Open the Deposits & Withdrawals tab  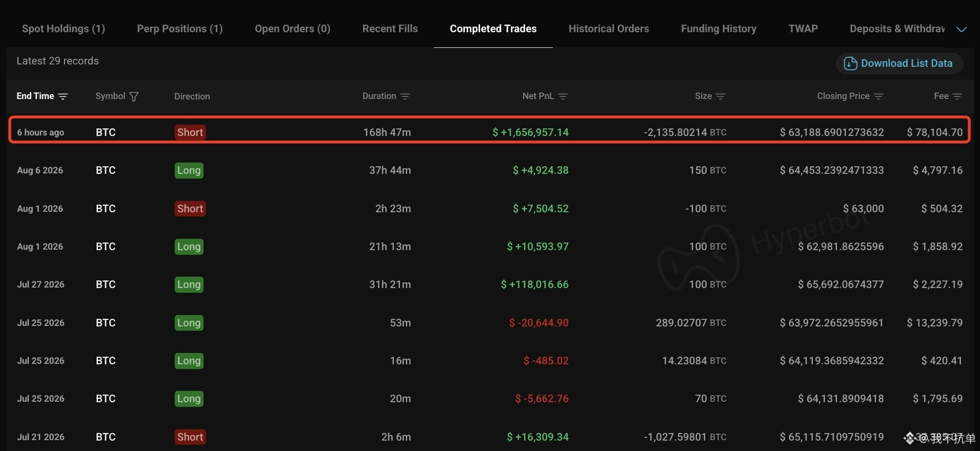coord(897,29)
